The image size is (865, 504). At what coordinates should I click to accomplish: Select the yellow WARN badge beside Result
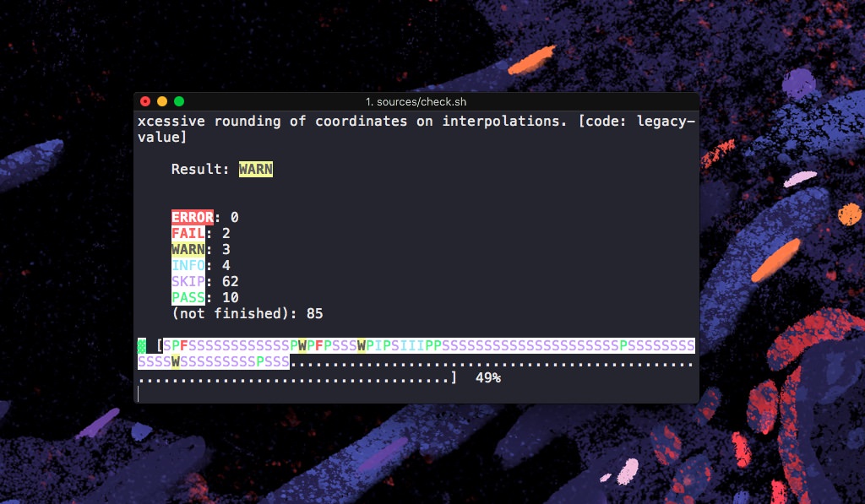coord(255,170)
